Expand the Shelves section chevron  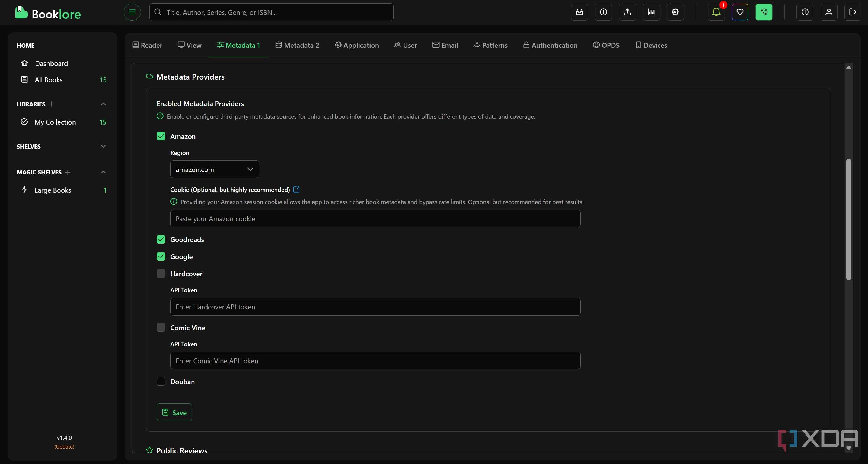point(103,146)
